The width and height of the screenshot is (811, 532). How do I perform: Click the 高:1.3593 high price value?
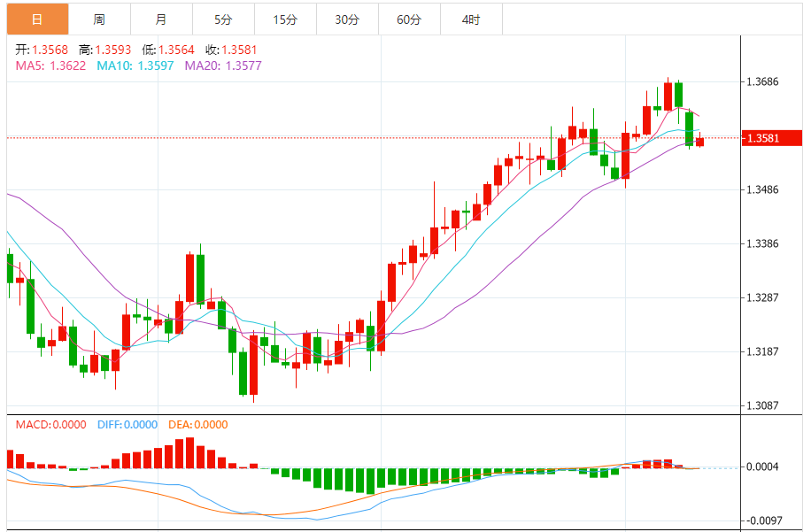click(105, 50)
